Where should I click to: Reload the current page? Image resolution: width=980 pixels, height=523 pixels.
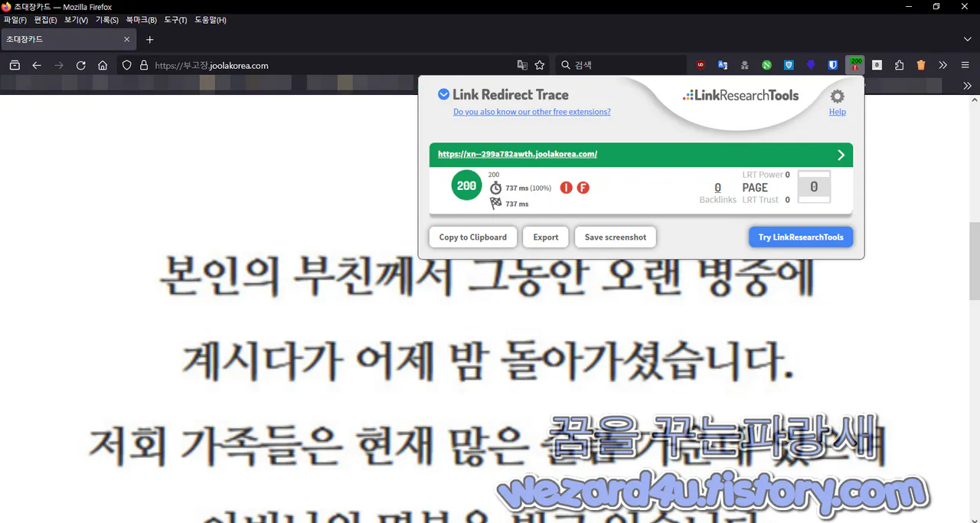[80, 65]
